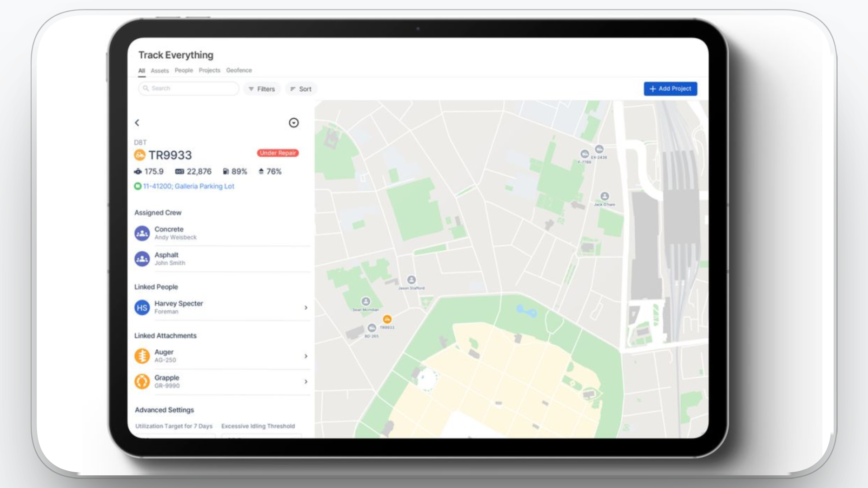Click Jack O'hare's map marker
This screenshot has width=868, height=488.
pyautogui.click(x=604, y=195)
